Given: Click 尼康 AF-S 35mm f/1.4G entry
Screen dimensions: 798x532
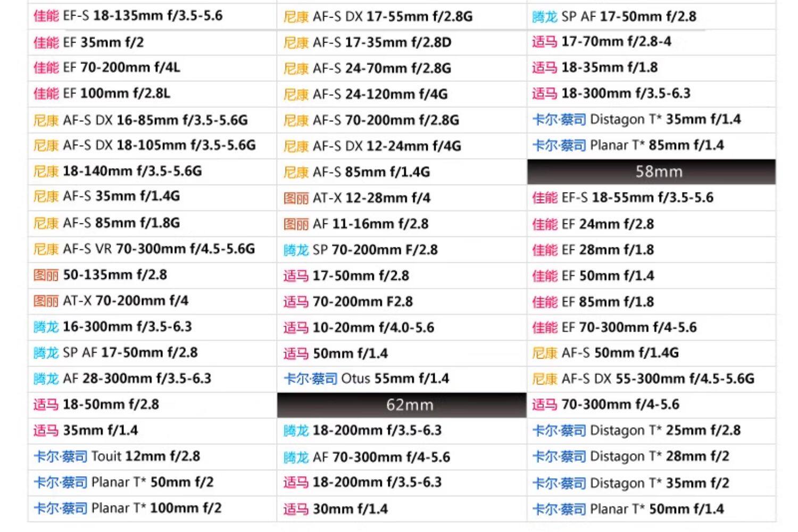Looking at the screenshot, I should point(152,197).
